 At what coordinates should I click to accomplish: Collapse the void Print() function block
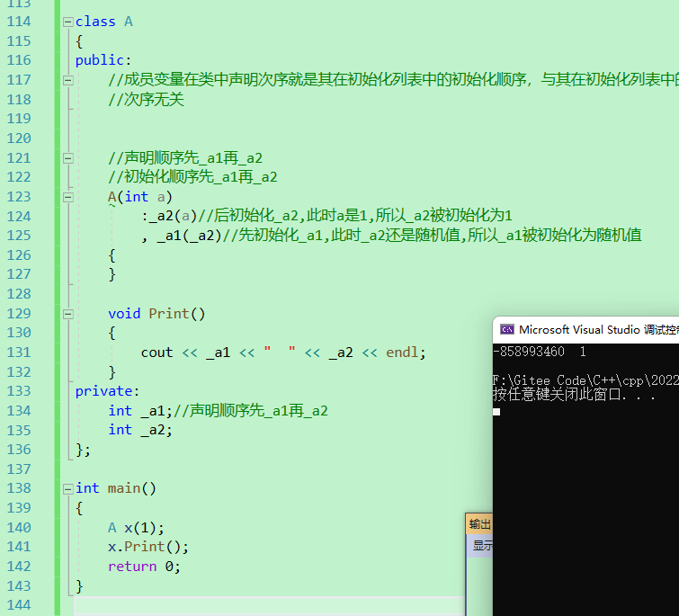point(68,314)
